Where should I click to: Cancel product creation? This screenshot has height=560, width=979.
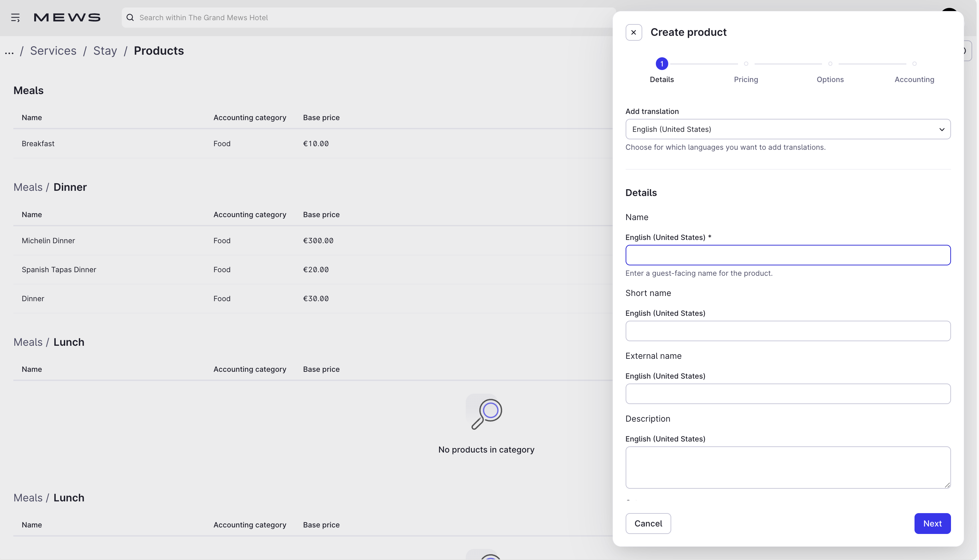[648, 524]
